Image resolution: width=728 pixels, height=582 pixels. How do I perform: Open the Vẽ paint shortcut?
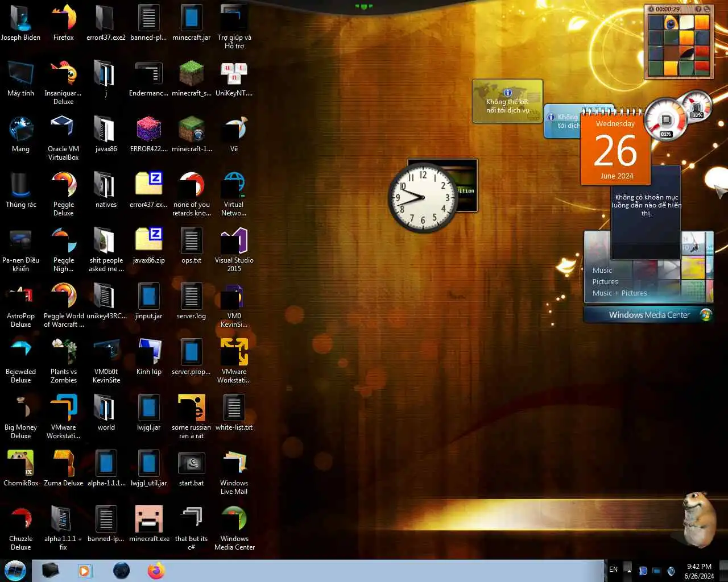234,134
